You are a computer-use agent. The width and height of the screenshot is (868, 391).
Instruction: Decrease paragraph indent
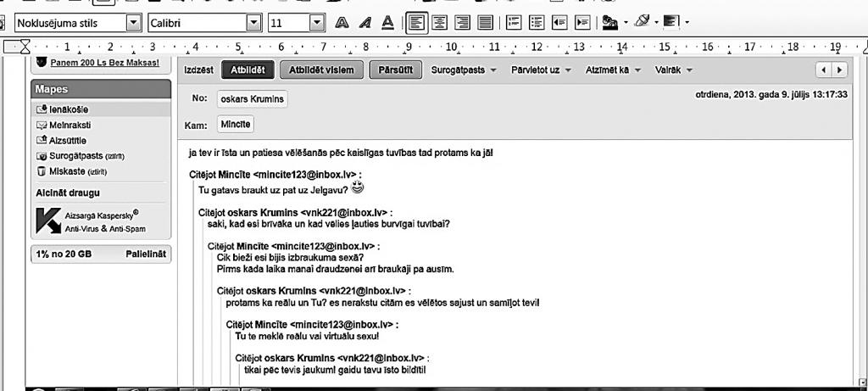pos(559,23)
